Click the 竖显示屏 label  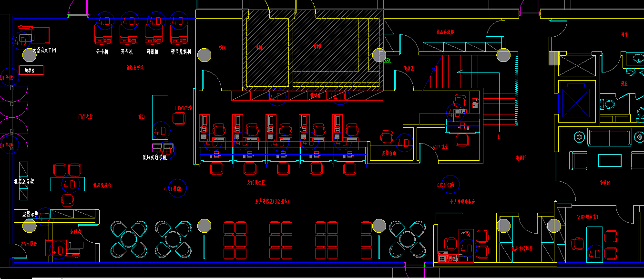(x=30, y=215)
